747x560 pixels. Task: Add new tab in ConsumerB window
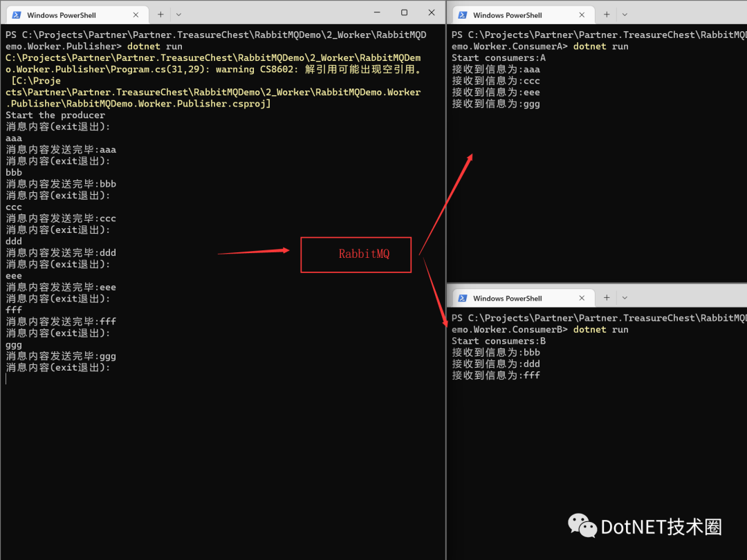[607, 298]
